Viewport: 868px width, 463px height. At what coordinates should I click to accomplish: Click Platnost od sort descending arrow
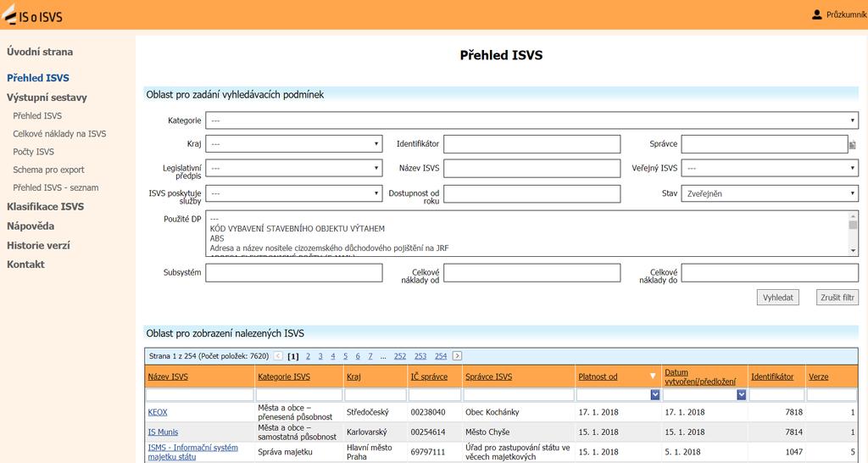click(x=653, y=376)
